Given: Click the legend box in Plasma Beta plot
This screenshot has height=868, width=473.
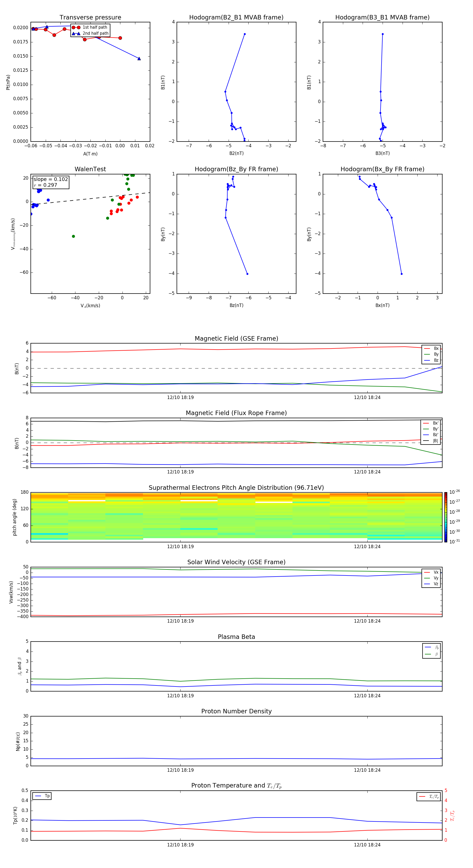Looking at the screenshot, I should coord(431,651).
